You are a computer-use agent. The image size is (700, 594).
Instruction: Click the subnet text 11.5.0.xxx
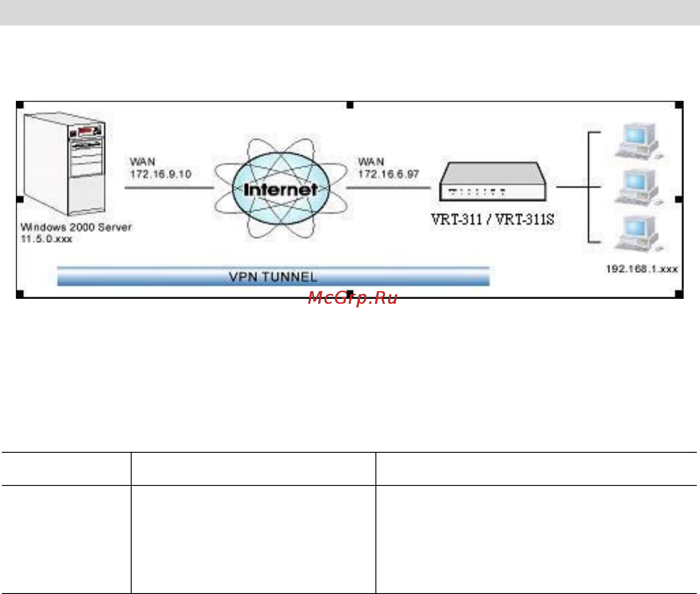coord(46,239)
